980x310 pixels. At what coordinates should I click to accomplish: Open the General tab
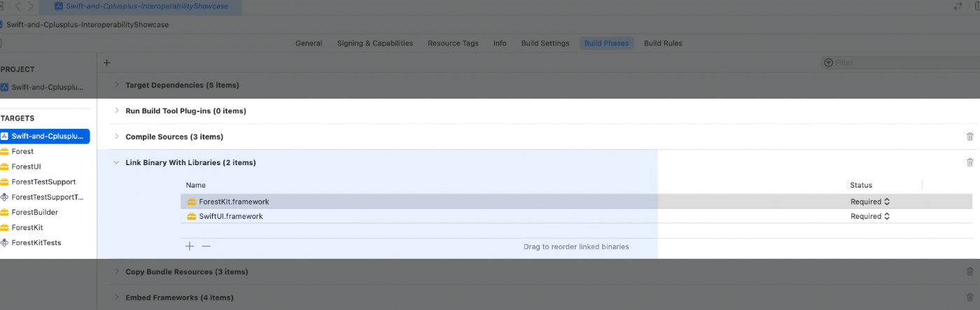(309, 43)
